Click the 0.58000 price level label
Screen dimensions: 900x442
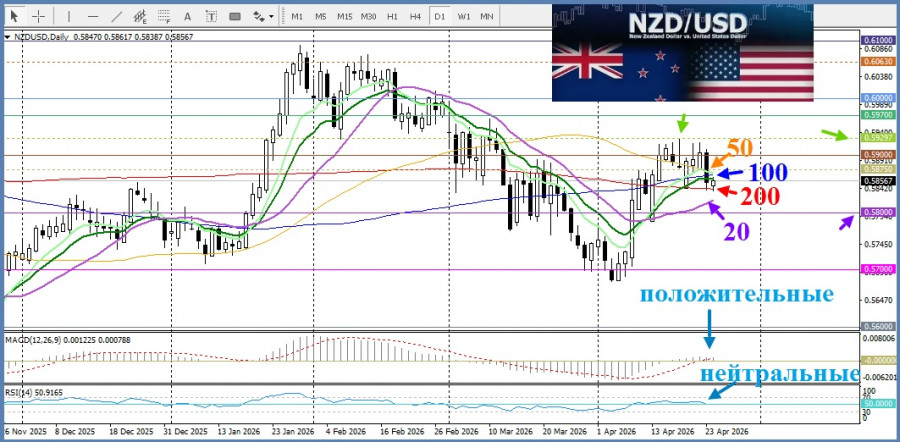pyautogui.click(x=878, y=212)
